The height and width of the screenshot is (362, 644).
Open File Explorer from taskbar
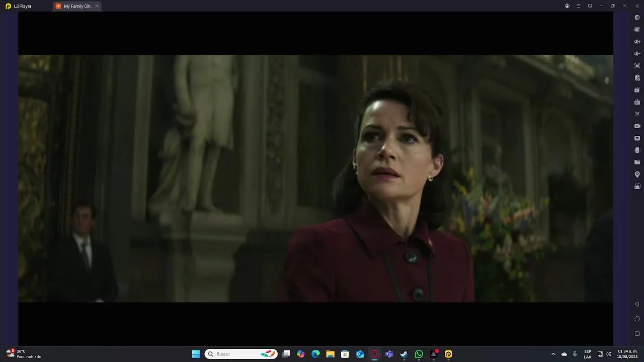(x=330, y=354)
